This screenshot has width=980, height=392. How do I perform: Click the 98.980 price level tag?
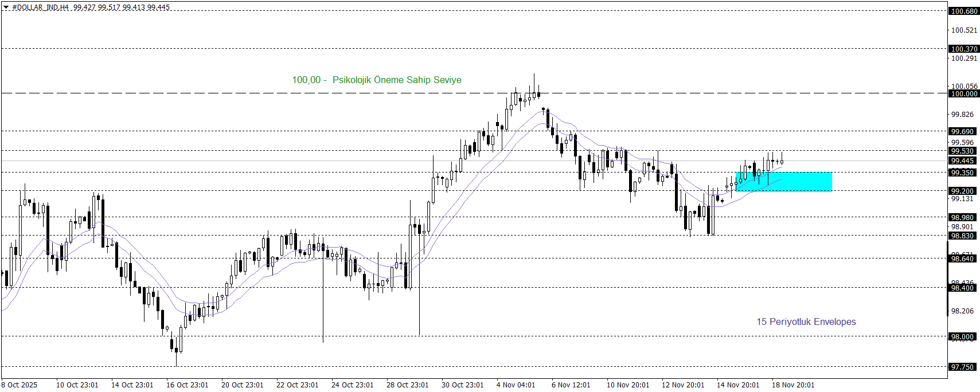(962, 218)
